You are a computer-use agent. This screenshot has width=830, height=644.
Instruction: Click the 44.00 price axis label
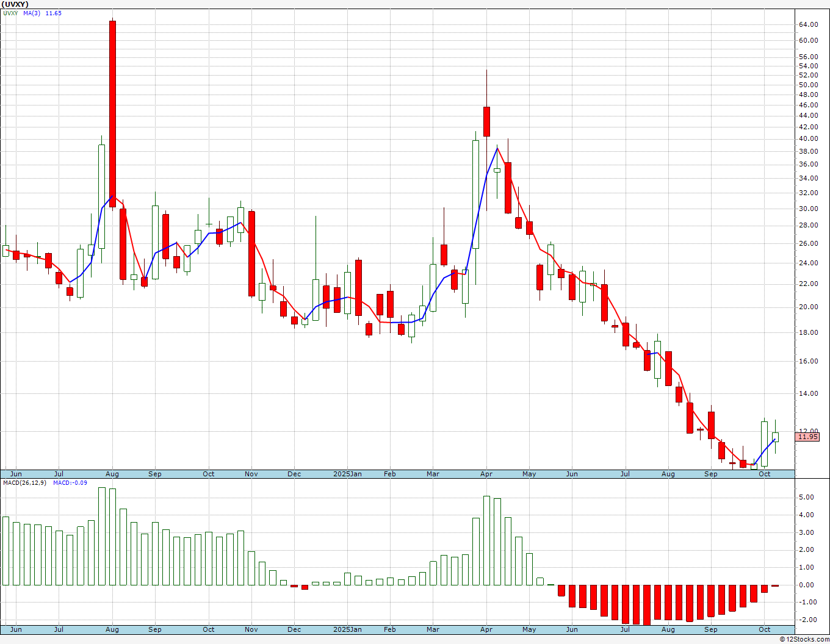tap(809, 116)
